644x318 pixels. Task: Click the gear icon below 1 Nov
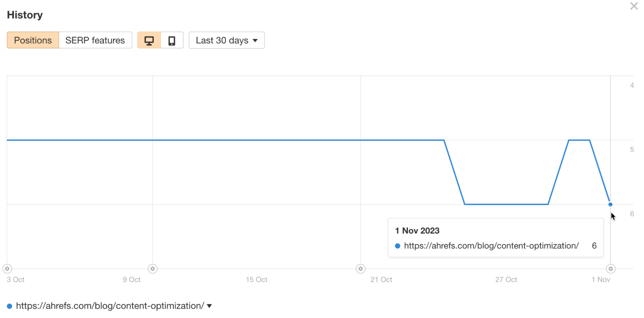coord(610,269)
